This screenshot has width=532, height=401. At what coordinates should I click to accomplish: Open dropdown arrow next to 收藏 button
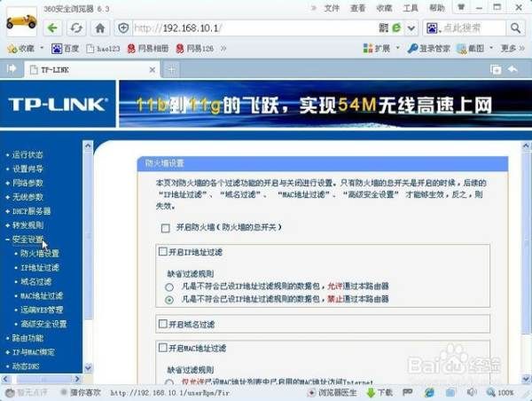click(42, 48)
